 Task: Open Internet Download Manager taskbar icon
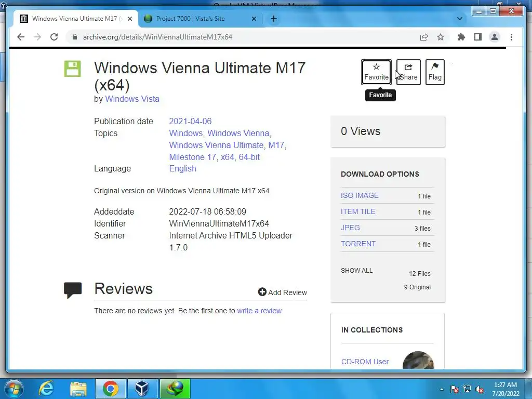click(x=175, y=389)
